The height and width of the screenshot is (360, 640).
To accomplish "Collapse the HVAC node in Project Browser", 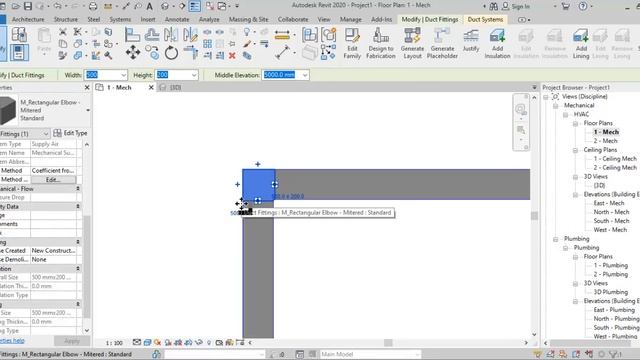I will click(565, 115).
